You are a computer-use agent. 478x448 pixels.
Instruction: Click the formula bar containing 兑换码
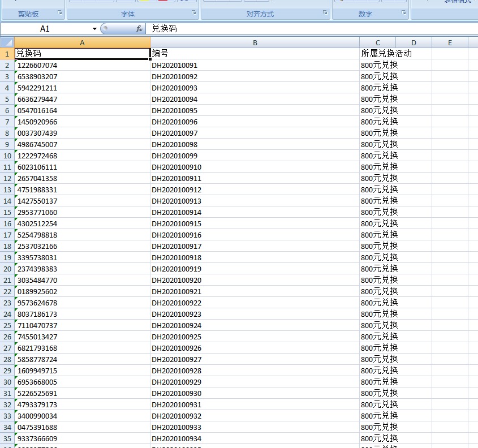click(x=311, y=28)
